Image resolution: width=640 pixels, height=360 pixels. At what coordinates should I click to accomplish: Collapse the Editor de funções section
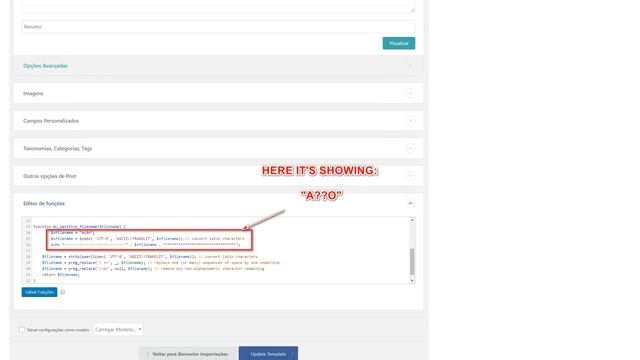(x=410, y=203)
